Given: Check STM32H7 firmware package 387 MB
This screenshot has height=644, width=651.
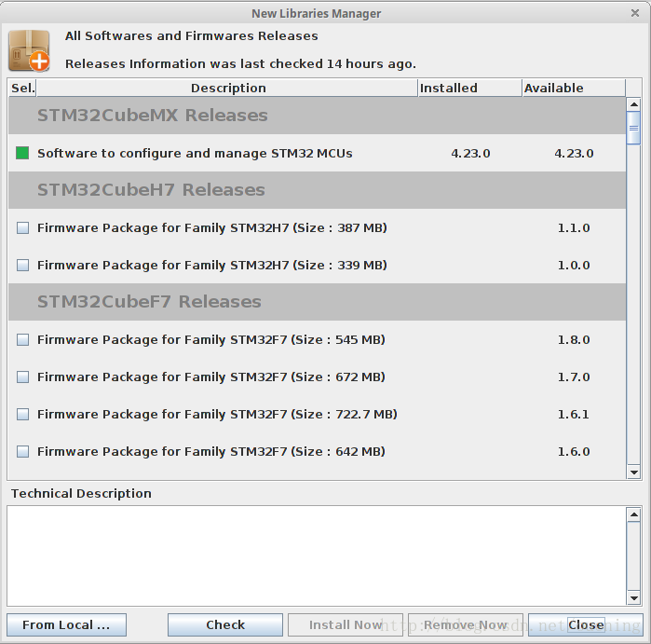Looking at the screenshot, I should pyautogui.click(x=23, y=227).
